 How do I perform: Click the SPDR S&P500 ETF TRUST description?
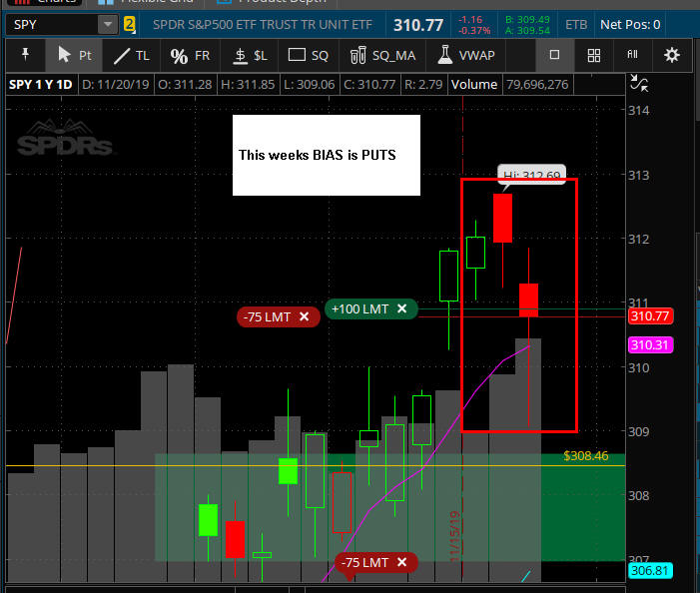click(x=263, y=25)
